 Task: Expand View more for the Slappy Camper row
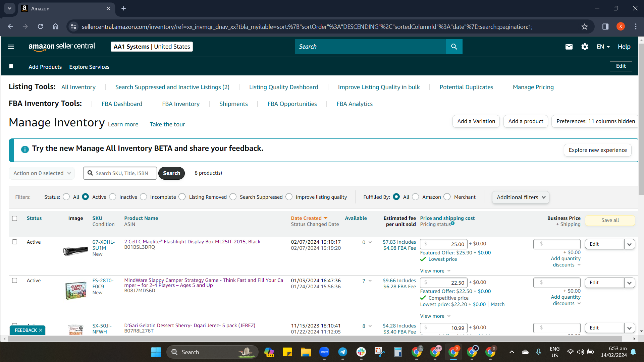pos(435,316)
